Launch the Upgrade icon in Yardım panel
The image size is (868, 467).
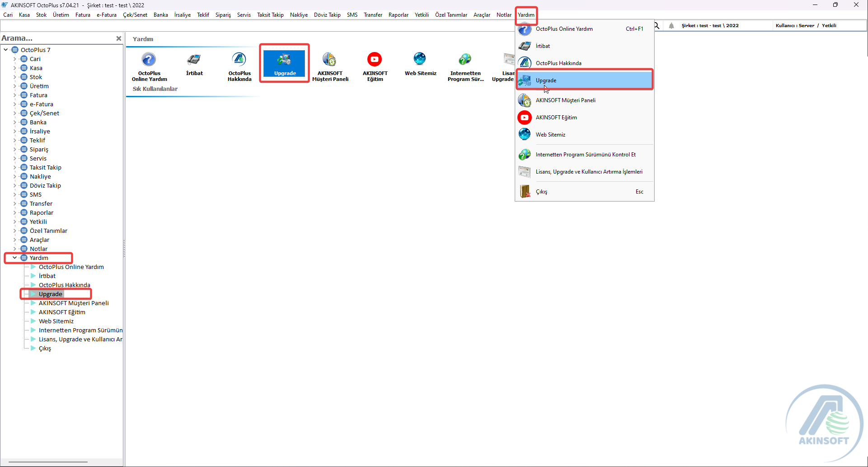[285, 63]
